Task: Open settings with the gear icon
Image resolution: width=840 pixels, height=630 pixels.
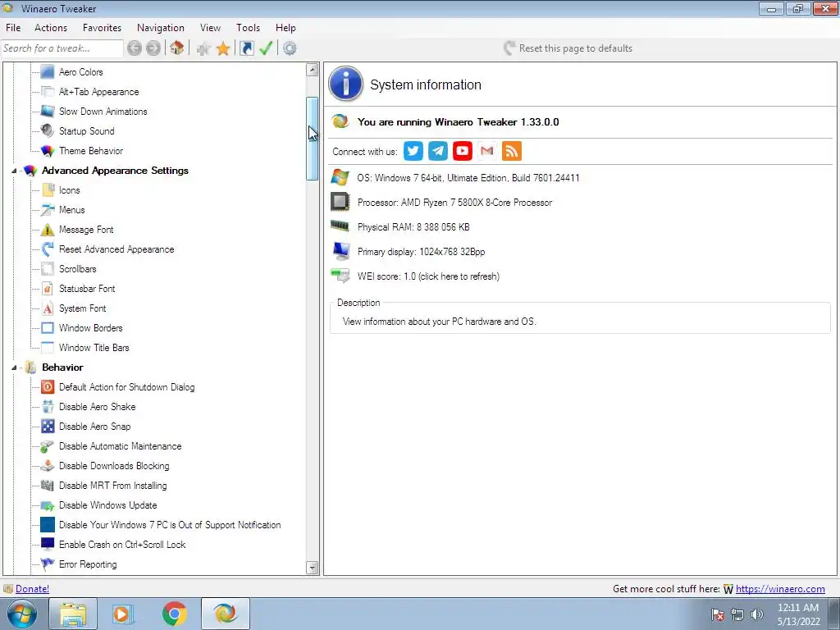Action: [290, 48]
